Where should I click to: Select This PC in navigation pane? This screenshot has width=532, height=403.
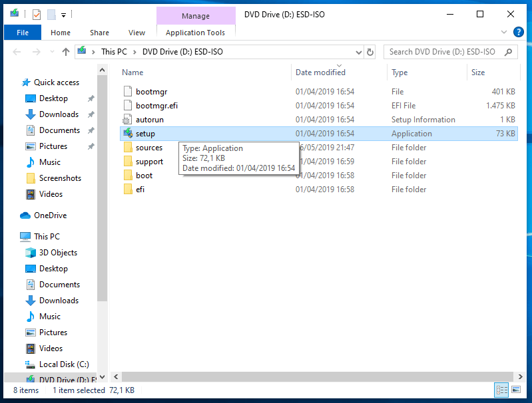pos(47,236)
